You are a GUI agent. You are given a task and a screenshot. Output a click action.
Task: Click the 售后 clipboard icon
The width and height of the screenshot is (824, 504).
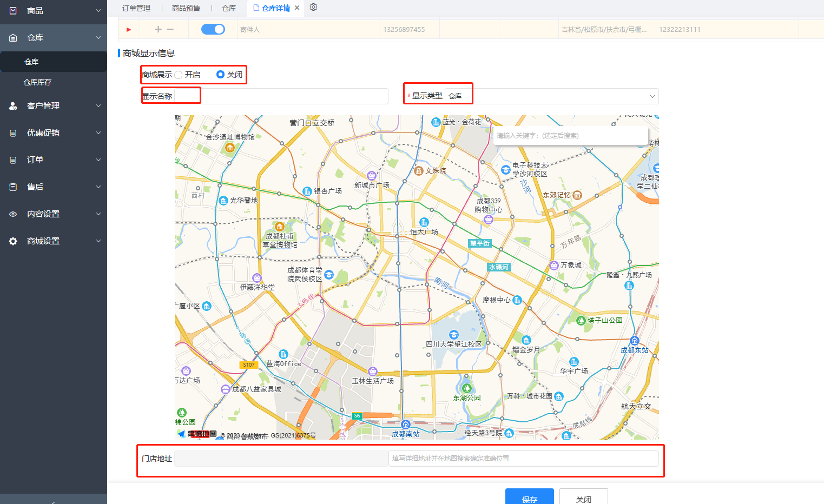tap(13, 187)
